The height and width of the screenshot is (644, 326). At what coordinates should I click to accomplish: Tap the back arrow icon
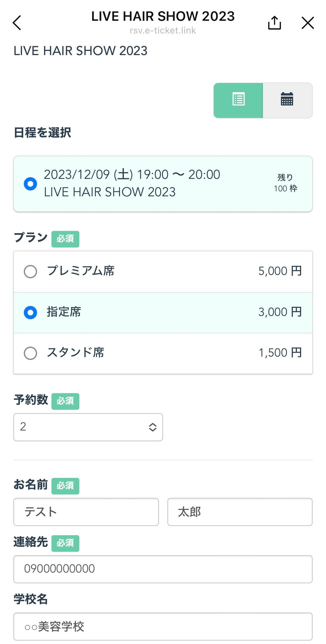[x=17, y=23]
